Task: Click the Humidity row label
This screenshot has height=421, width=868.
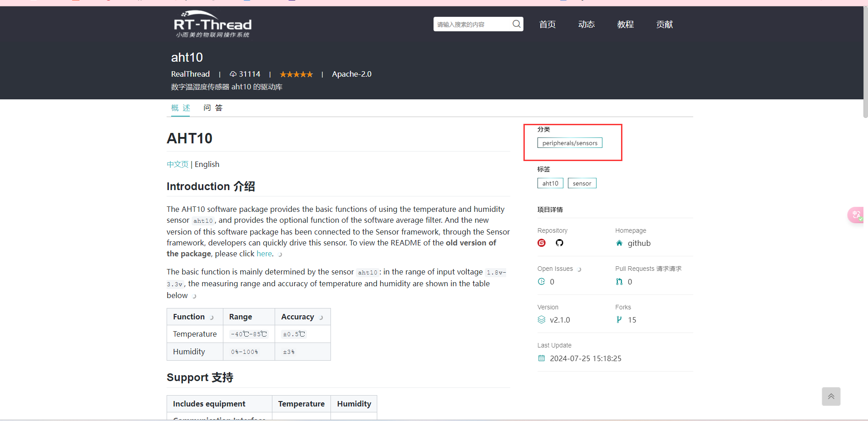Action: point(189,352)
